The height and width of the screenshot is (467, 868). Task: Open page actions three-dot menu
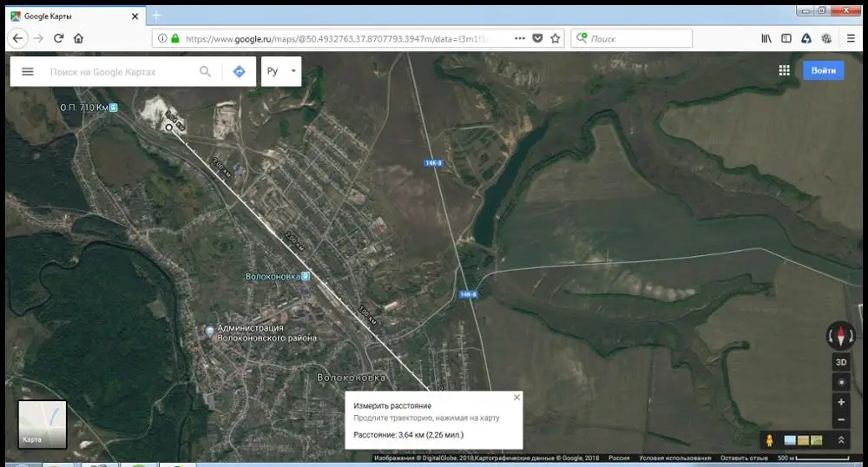pyautogui.click(x=520, y=38)
